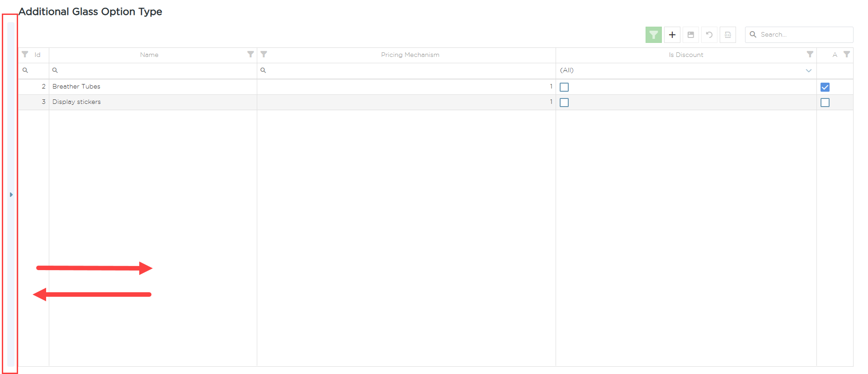Open the Is Discount (All) filter dropdown
This screenshot has height=374, width=868.
pos(808,70)
